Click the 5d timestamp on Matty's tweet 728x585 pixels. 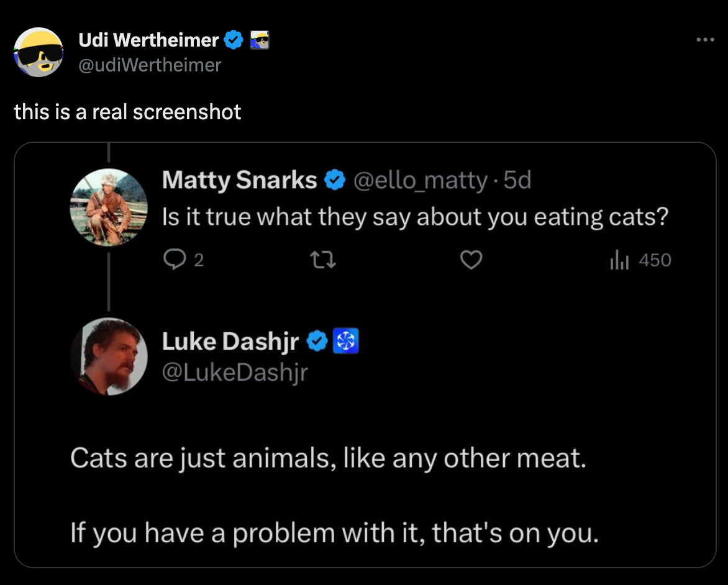pyautogui.click(x=517, y=181)
